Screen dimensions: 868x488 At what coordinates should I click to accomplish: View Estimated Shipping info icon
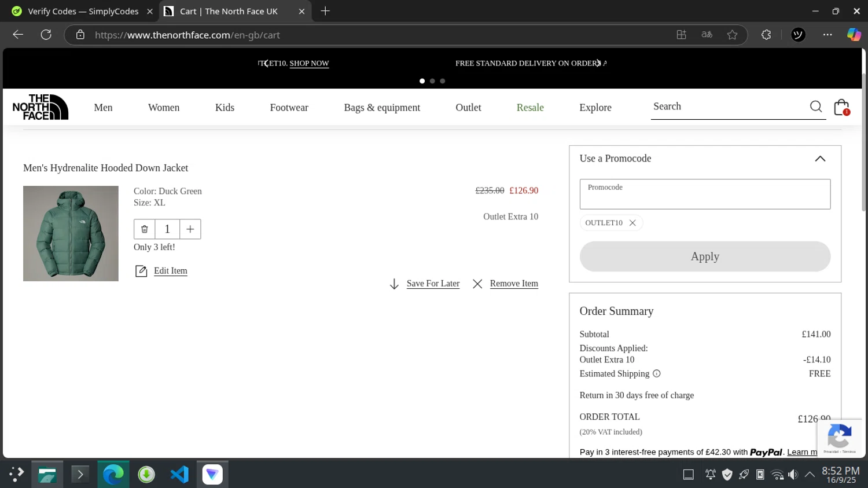[x=656, y=374]
